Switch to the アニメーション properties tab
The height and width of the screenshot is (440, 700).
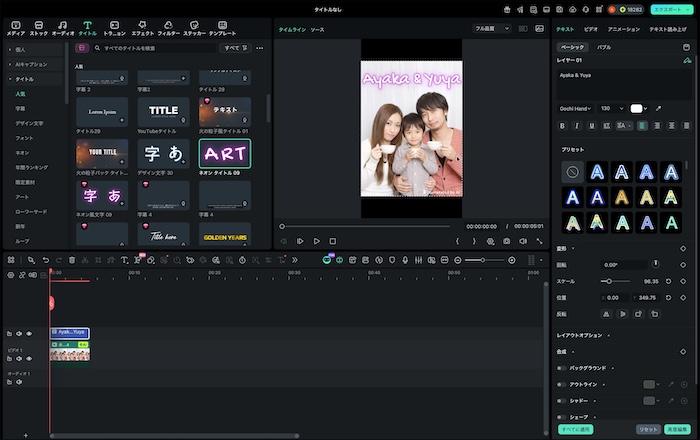pyautogui.click(x=624, y=29)
